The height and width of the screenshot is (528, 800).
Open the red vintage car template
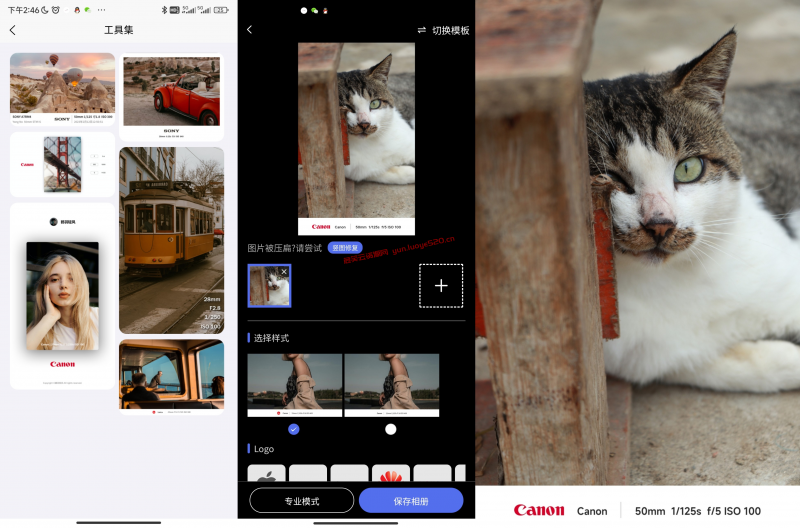tap(171, 95)
